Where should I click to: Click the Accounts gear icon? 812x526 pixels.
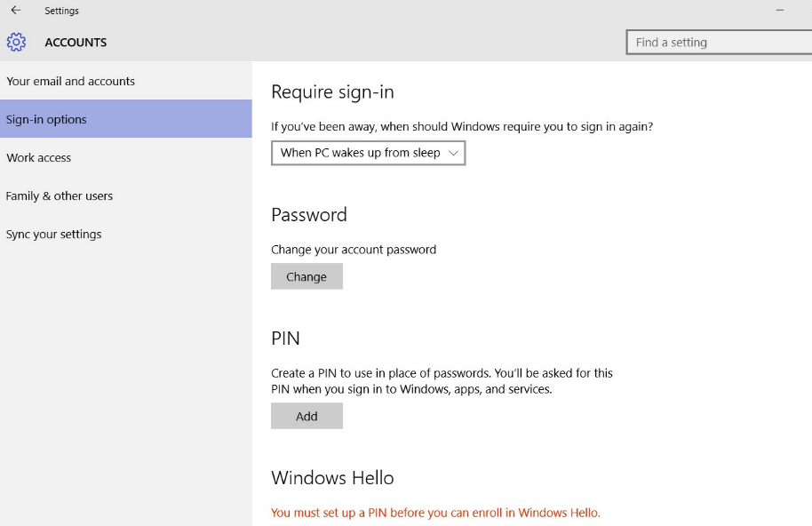[16, 42]
